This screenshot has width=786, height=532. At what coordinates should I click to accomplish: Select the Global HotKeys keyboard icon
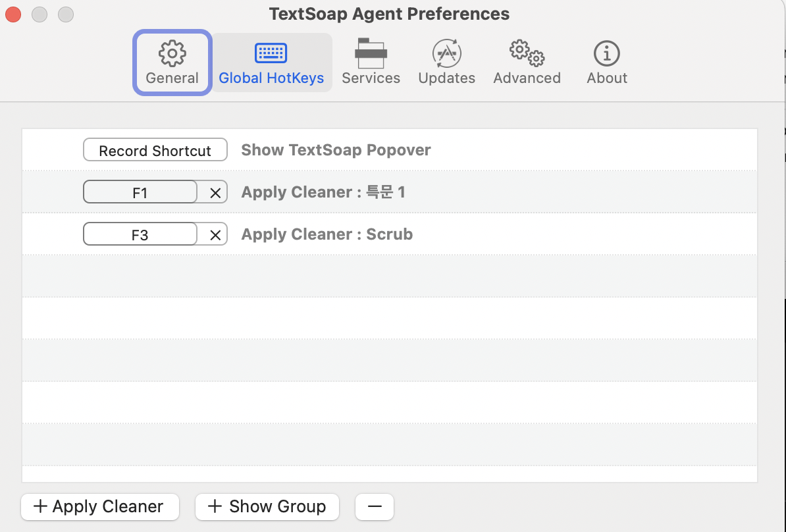(x=271, y=53)
